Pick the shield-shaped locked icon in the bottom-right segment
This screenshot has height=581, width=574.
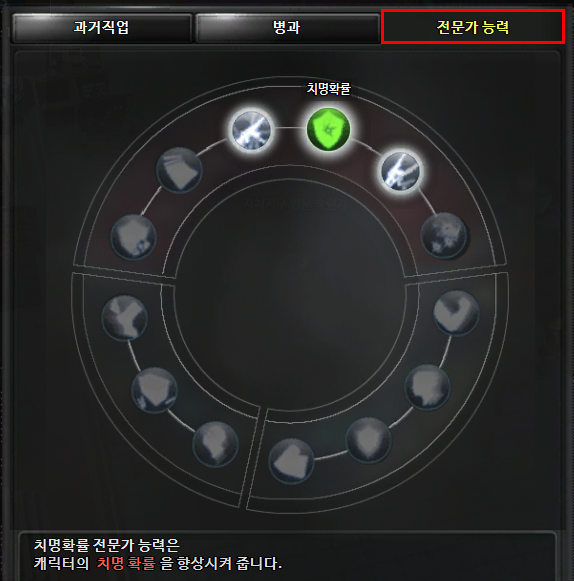pyautogui.click(x=368, y=440)
